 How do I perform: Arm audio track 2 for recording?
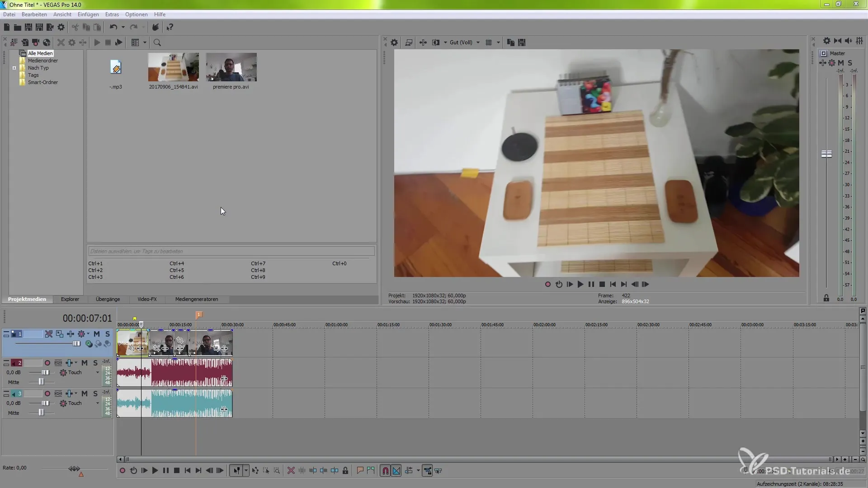pos(47,363)
